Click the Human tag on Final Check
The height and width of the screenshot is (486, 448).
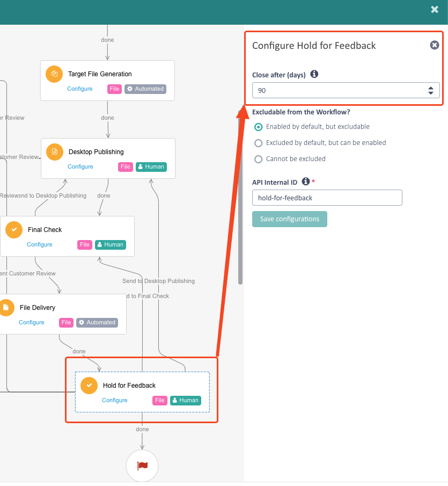point(110,244)
